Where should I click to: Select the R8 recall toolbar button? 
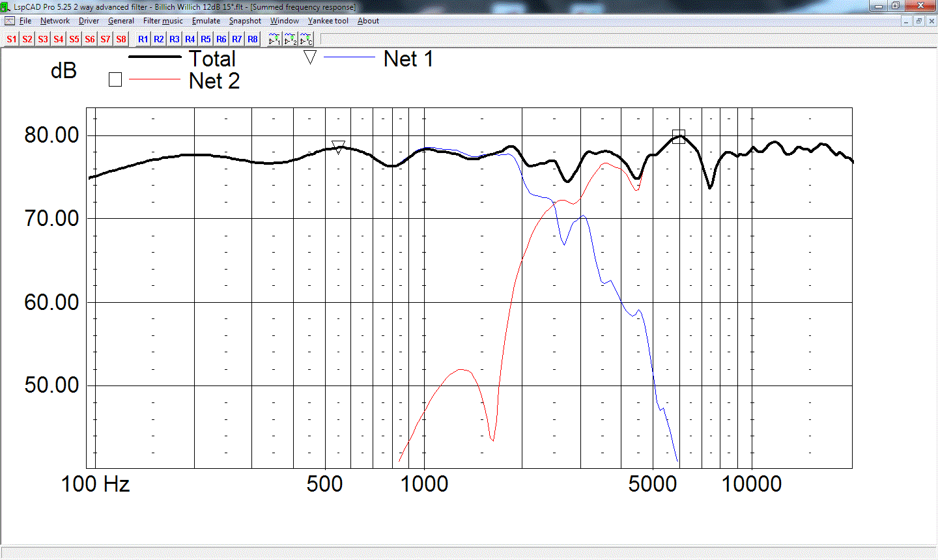click(x=253, y=39)
